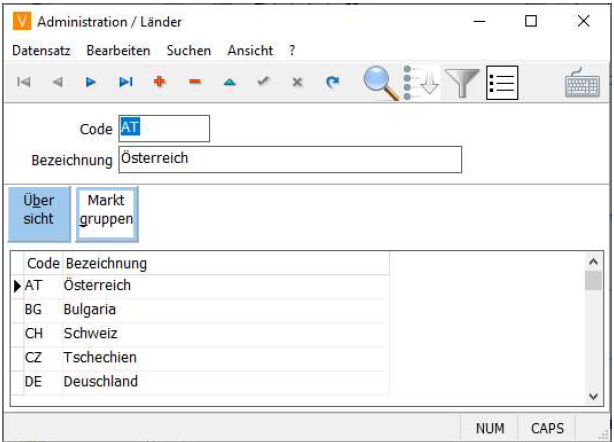Switch to the Marktgruppen tab
Viewport: 614px width, 442px height.
click(106, 210)
